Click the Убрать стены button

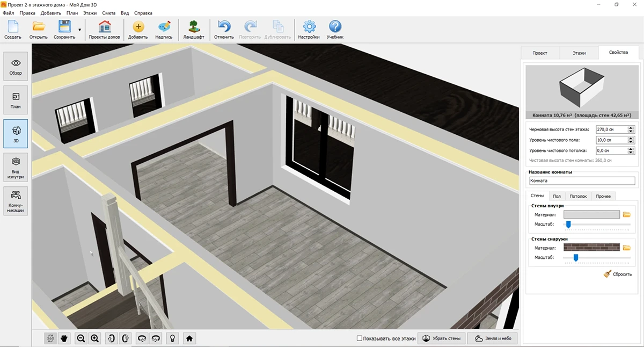(x=441, y=338)
